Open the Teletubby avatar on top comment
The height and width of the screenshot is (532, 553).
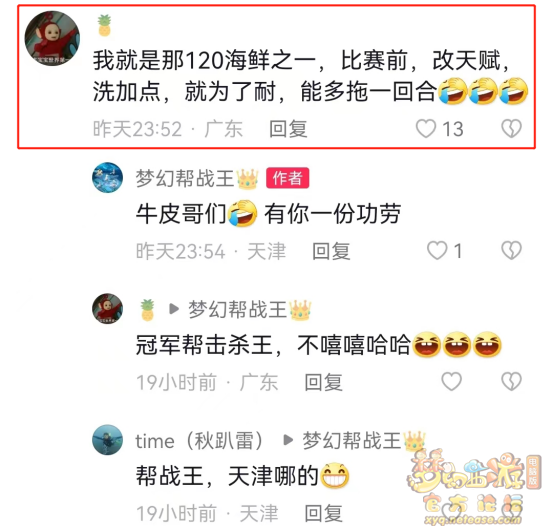pyautogui.click(x=52, y=38)
